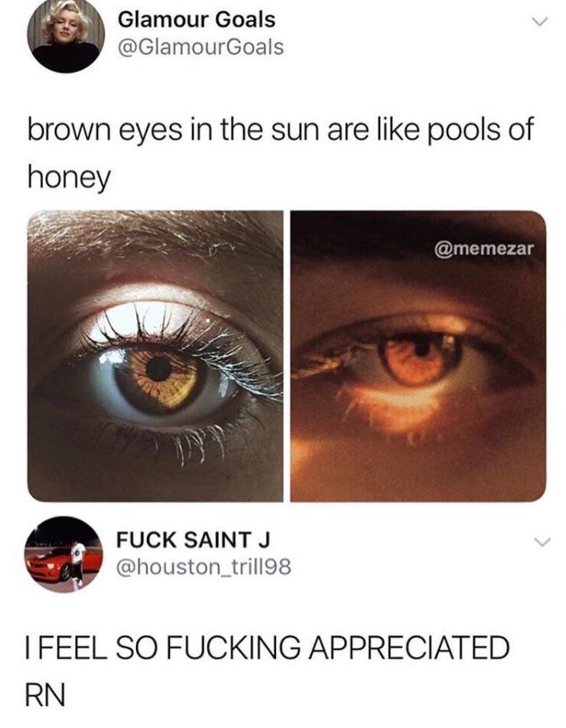Visit the @houston_trill98 handle
The height and width of the screenshot is (728, 566).
pos(203,566)
